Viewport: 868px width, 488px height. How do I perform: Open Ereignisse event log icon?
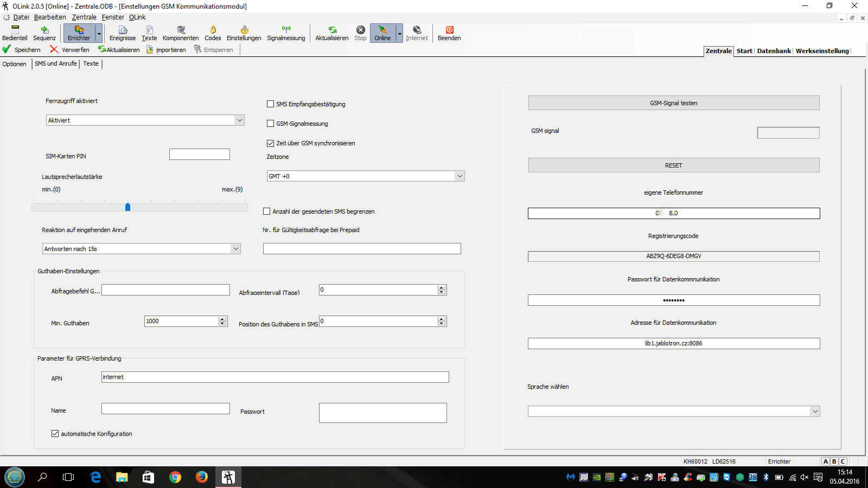pyautogui.click(x=123, y=33)
